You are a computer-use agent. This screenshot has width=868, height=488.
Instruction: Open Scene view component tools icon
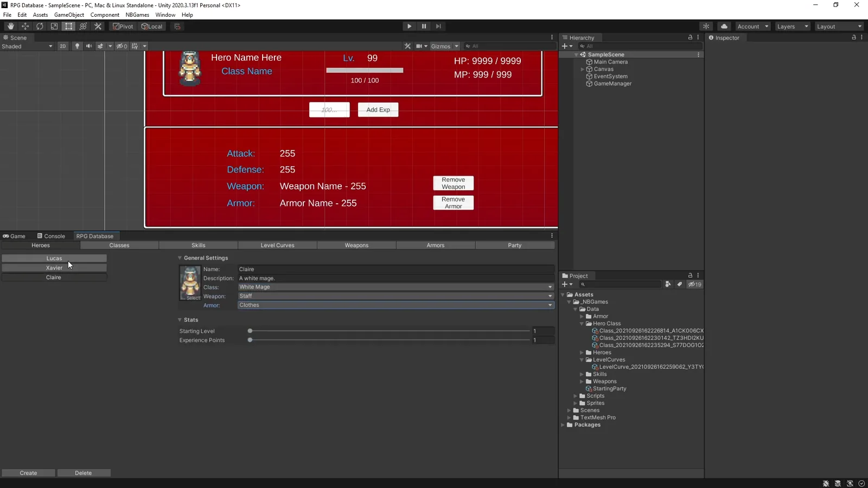tap(407, 46)
